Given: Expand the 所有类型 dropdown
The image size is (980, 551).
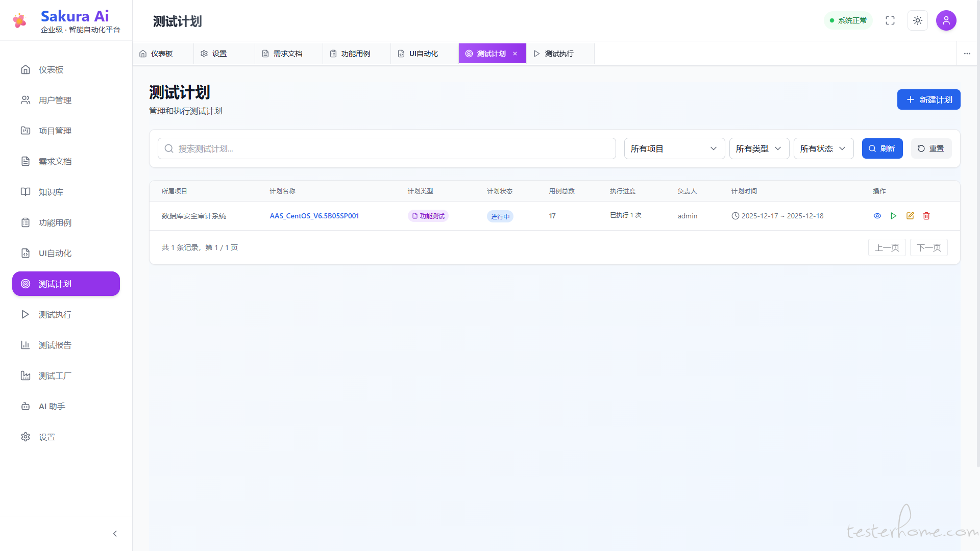Looking at the screenshot, I should 759,148.
